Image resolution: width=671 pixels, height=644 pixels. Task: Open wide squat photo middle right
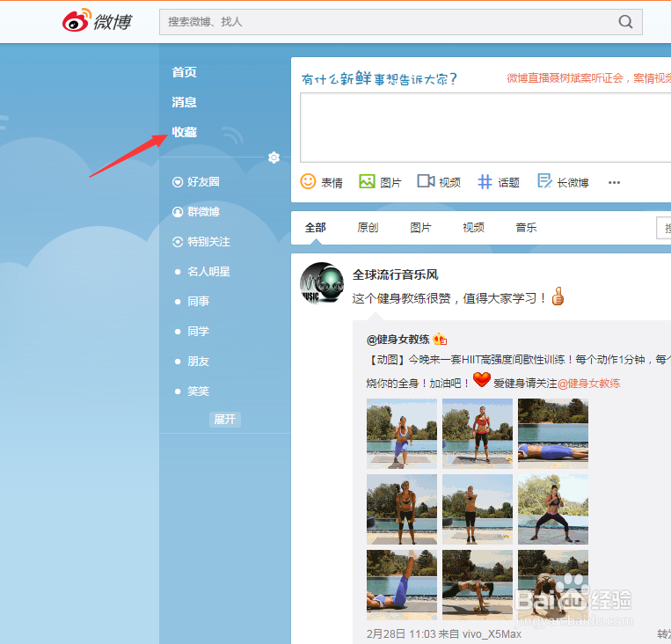[x=553, y=509]
